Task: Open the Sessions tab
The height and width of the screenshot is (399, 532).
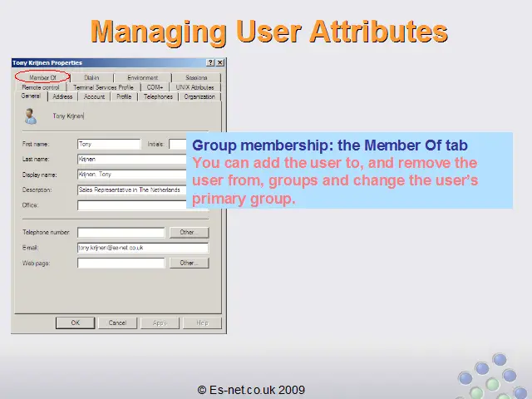Action: pos(196,77)
